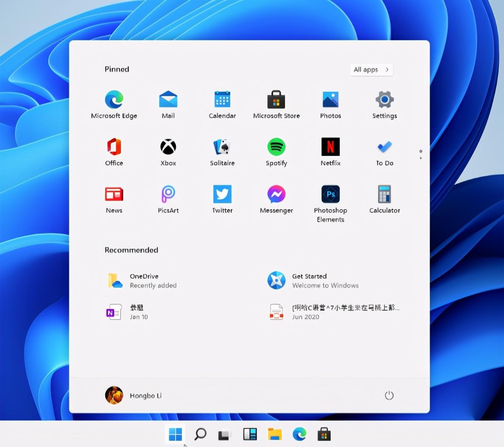Click the taskbar Search icon

(200, 434)
